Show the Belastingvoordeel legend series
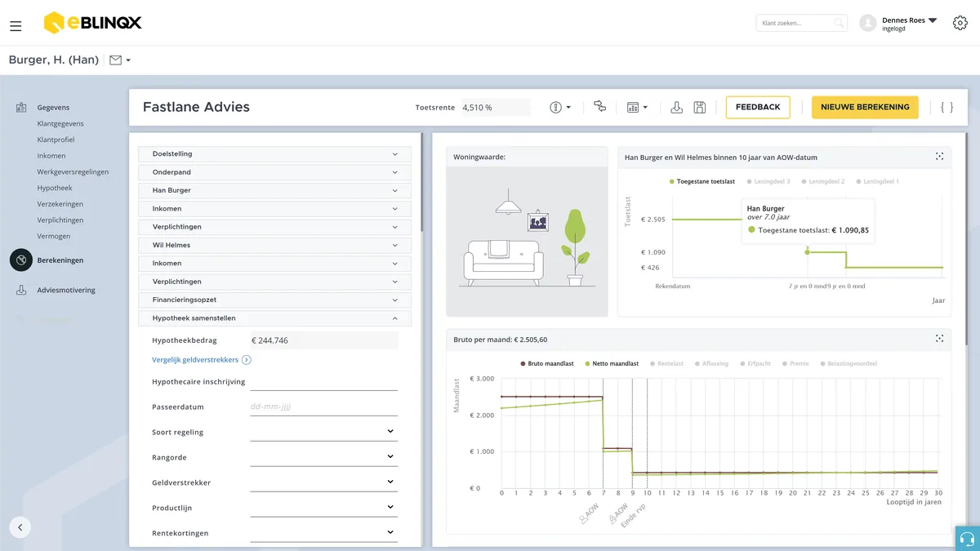This screenshot has width=980, height=551. pos(849,363)
